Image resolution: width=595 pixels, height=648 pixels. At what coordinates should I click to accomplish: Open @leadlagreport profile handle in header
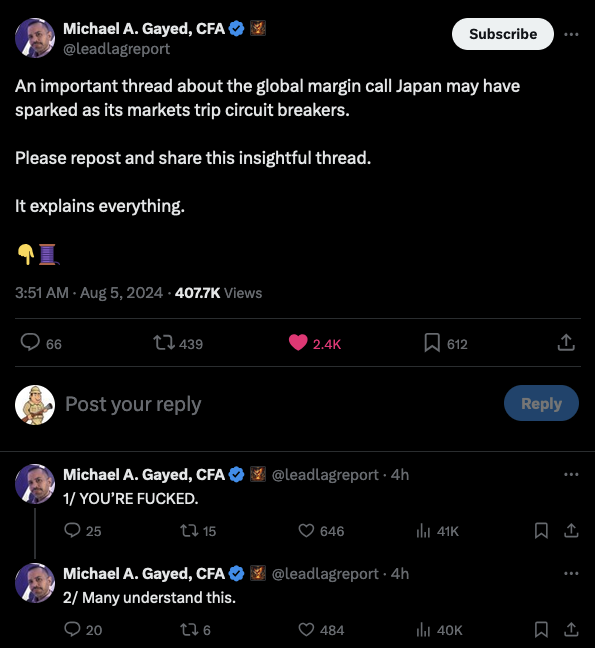pyautogui.click(x=117, y=49)
